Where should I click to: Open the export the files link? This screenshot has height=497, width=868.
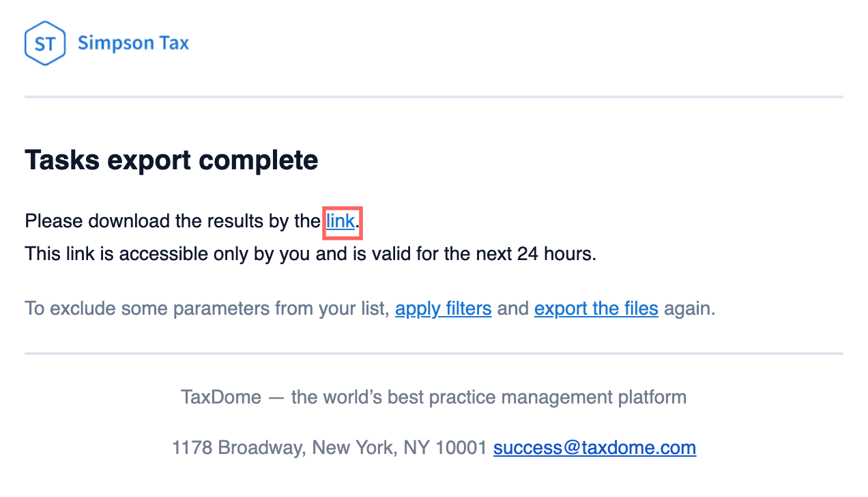point(596,309)
